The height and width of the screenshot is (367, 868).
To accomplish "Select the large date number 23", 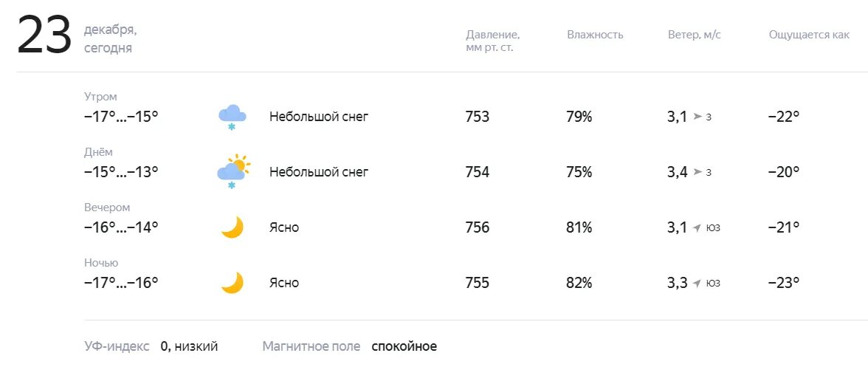I will coord(44,35).
